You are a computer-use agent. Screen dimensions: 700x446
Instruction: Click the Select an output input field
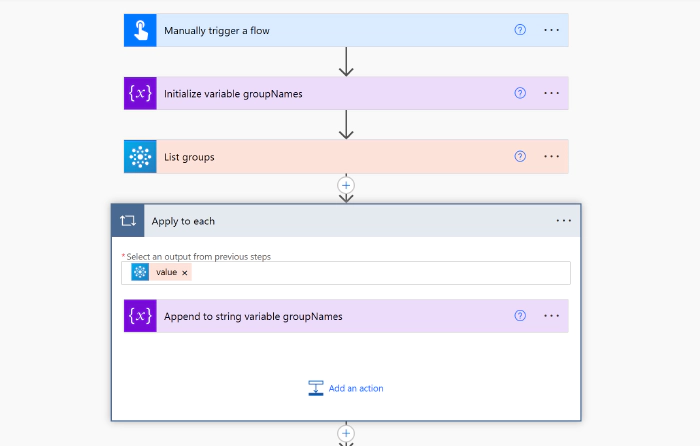[x=380, y=273]
